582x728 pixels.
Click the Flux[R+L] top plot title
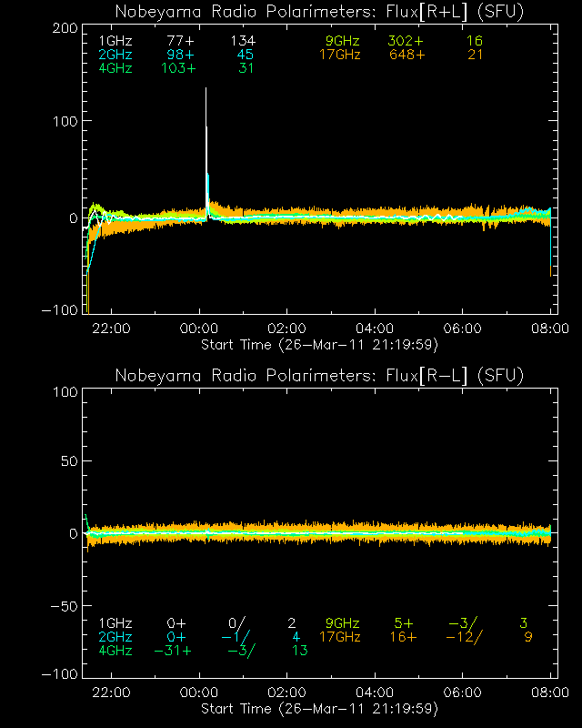tap(319, 11)
